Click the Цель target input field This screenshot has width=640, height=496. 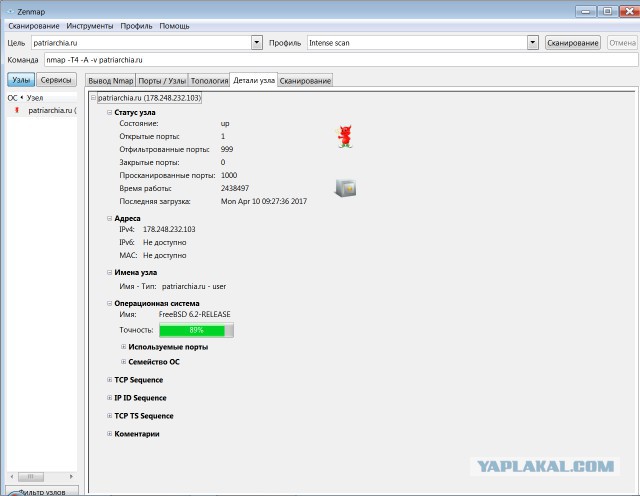tap(141, 43)
